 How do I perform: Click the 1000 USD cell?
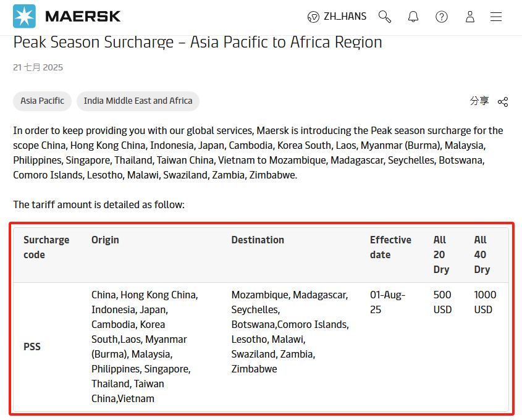[485, 302]
